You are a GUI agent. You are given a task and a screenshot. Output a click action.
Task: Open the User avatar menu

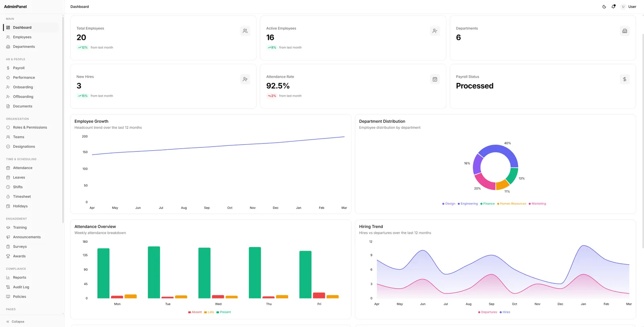pyautogui.click(x=628, y=6)
